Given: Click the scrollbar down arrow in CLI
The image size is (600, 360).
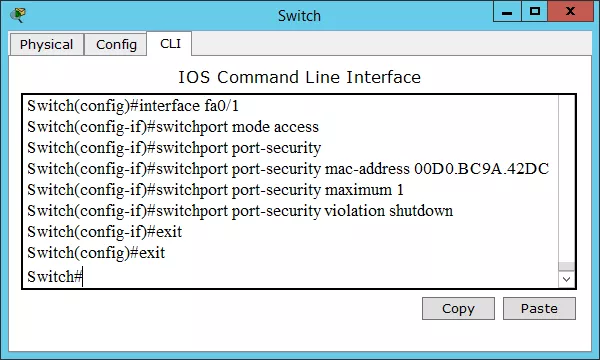Looking at the screenshot, I should (x=566, y=279).
